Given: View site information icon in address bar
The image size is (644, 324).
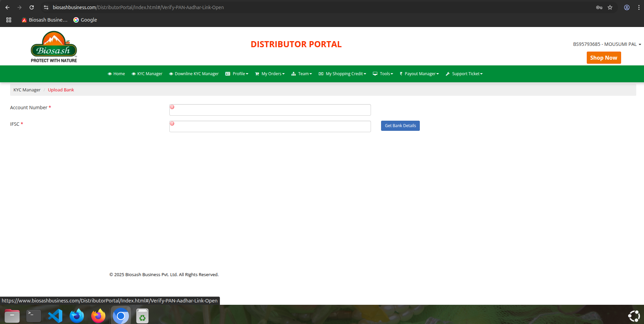Looking at the screenshot, I should pyautogui.click(x=46, y=7).
